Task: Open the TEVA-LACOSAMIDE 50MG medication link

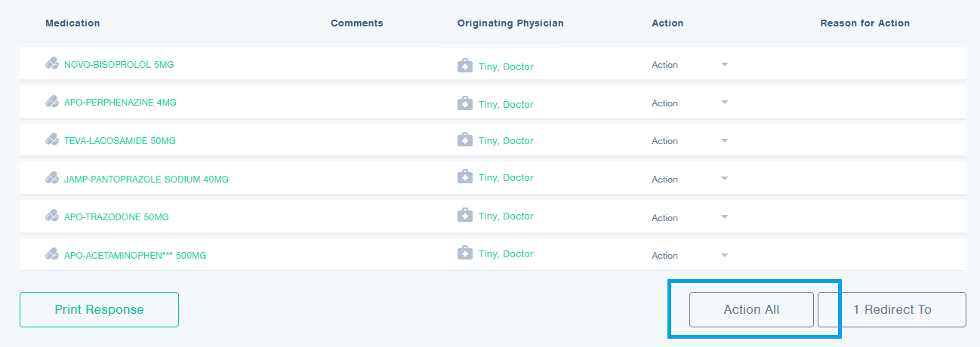Action: tap(119, 141)
